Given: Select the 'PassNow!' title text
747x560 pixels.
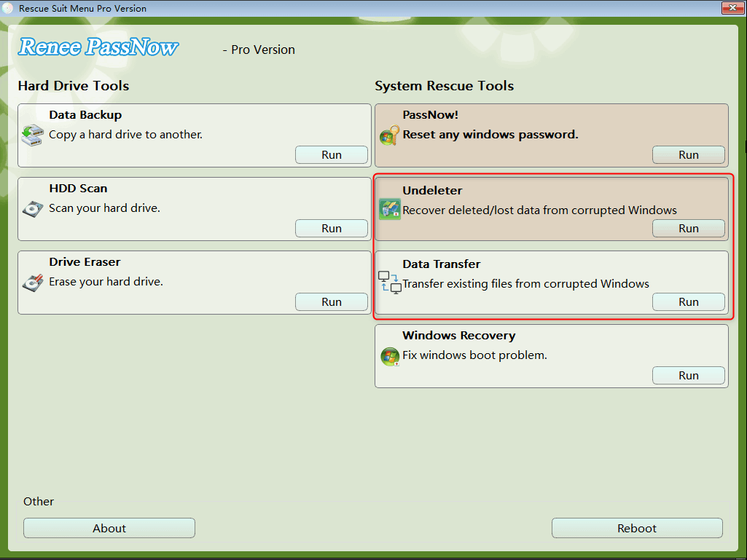Looking at the screenshot, I should point(430,115).
